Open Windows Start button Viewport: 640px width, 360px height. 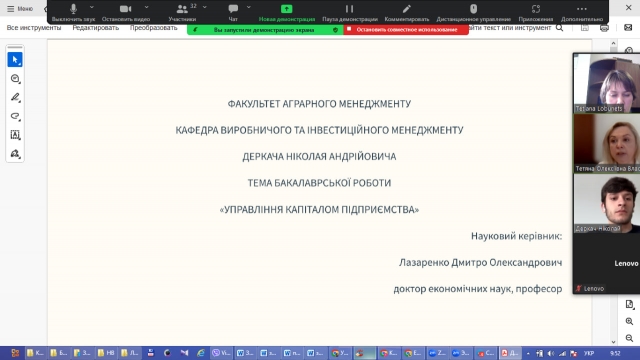tap(15, 353)
